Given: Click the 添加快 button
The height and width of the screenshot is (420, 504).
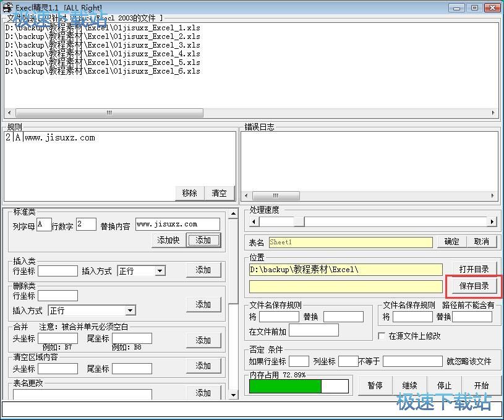Looking at the screenshot, I should (168, 240).
